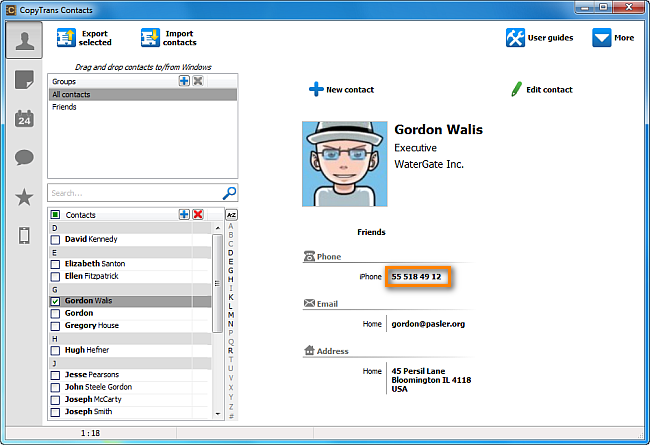Select Elizabeth Santon contact name

tap(95, 264)
